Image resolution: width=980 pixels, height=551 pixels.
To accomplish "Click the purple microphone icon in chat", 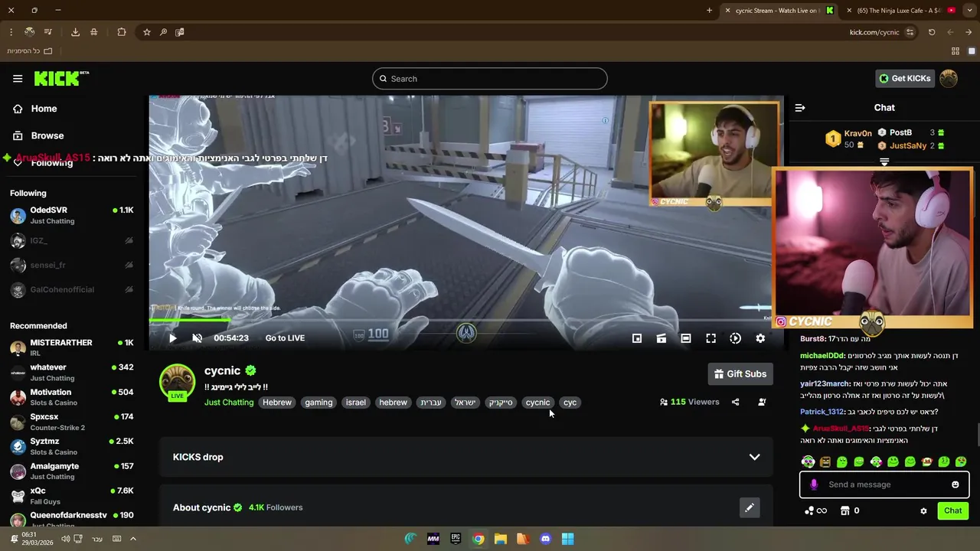I will (814, 484).
